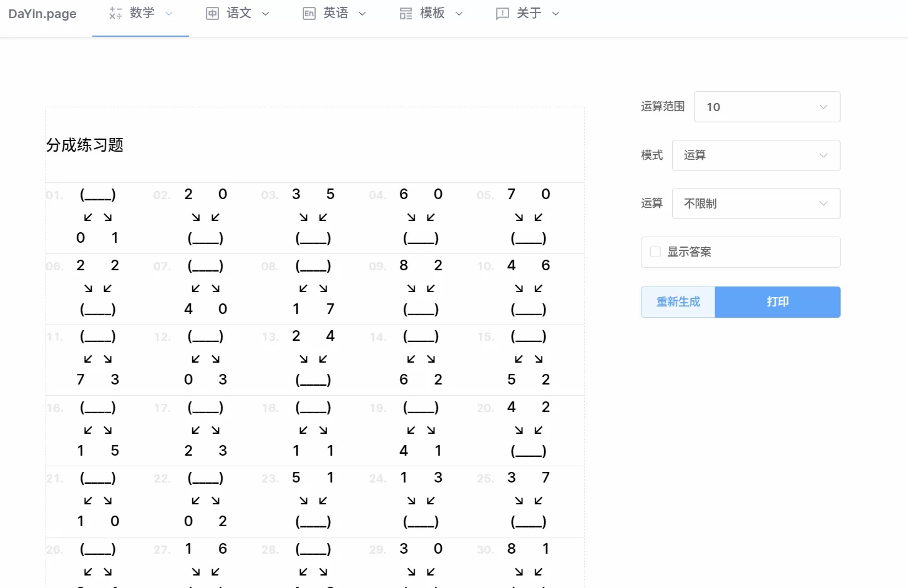The width and height of the screenshot is (908, 588).
Task: Open the 关于 menu
Action: click(x=529, y=13)
